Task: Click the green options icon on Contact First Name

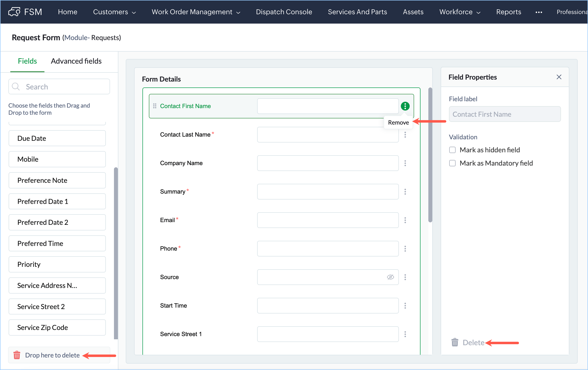Action: (405, 106)
